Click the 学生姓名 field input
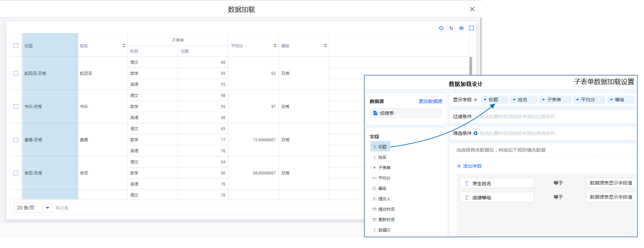The image size is (644, 248). point(497,183)
